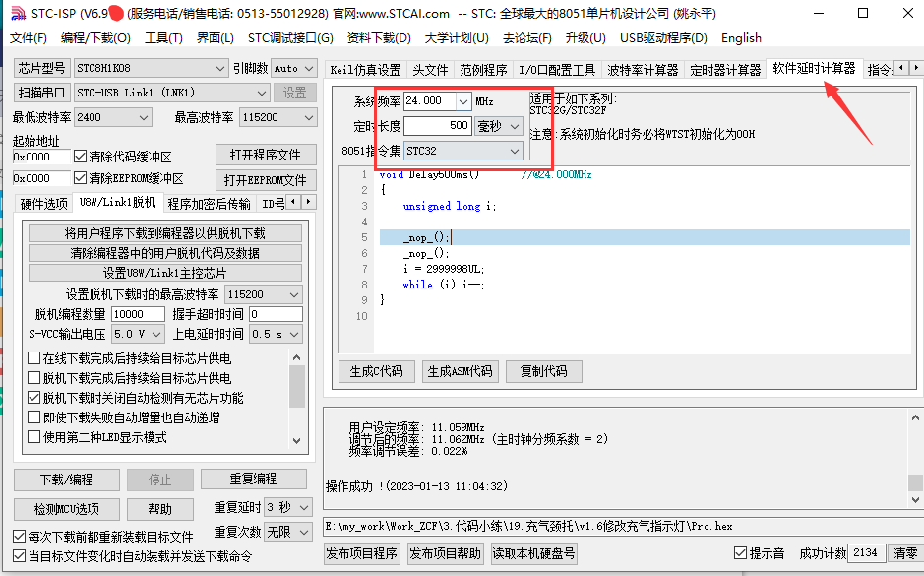The height and width of the screenshot is (576, 924).
Task: Click the output log scrollbar thumb
Action: tap(915, 482)
